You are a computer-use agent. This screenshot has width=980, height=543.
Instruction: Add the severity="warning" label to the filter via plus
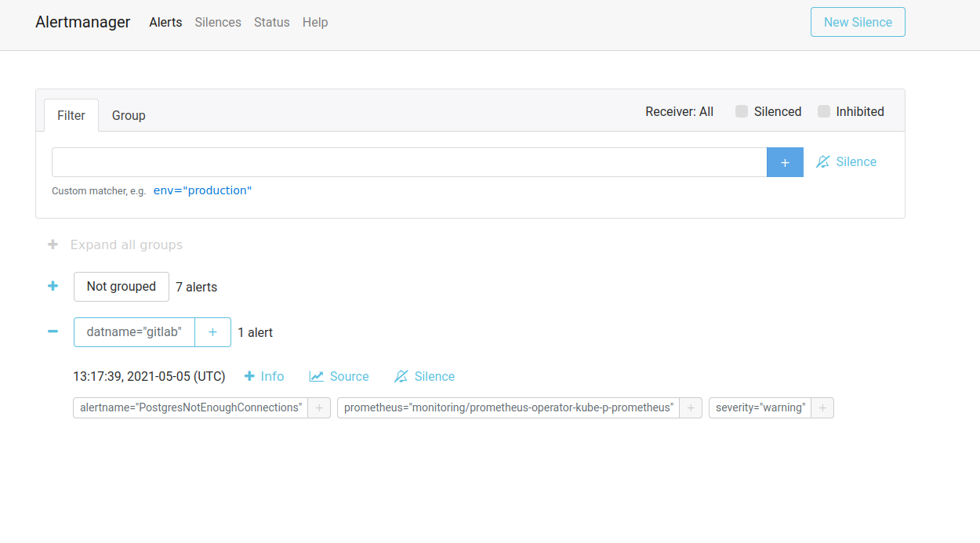tap(822, 407)
